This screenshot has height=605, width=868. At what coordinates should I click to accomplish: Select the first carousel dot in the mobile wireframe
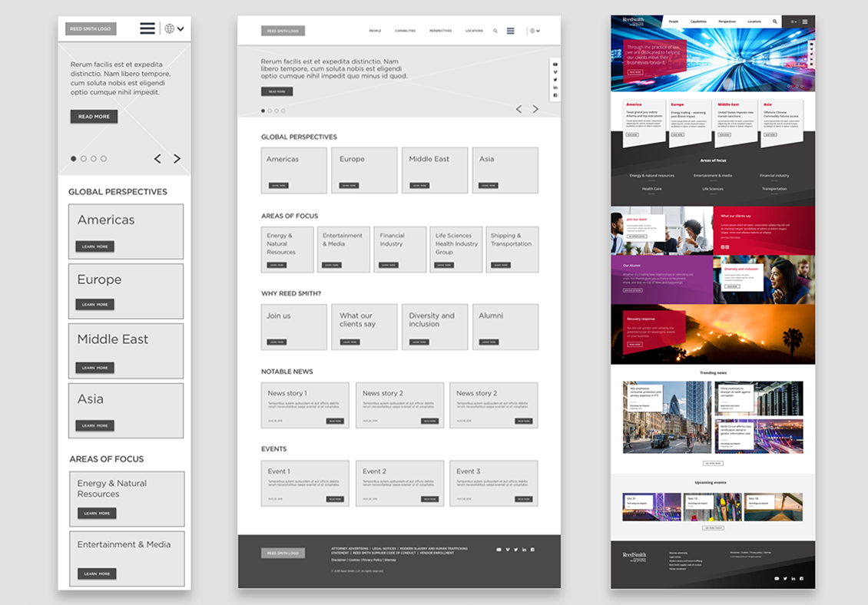point(74,159)
